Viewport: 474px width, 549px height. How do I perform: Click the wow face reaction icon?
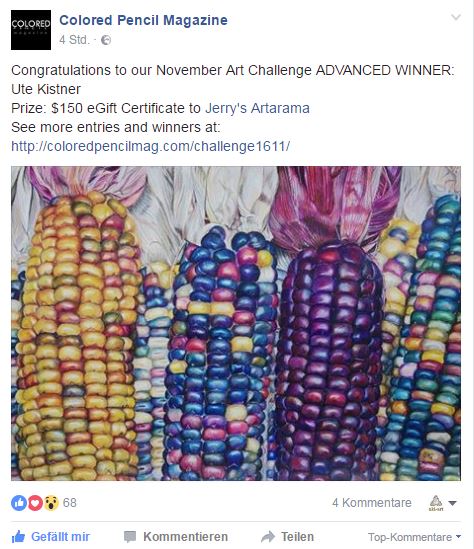tap(51, 503)
